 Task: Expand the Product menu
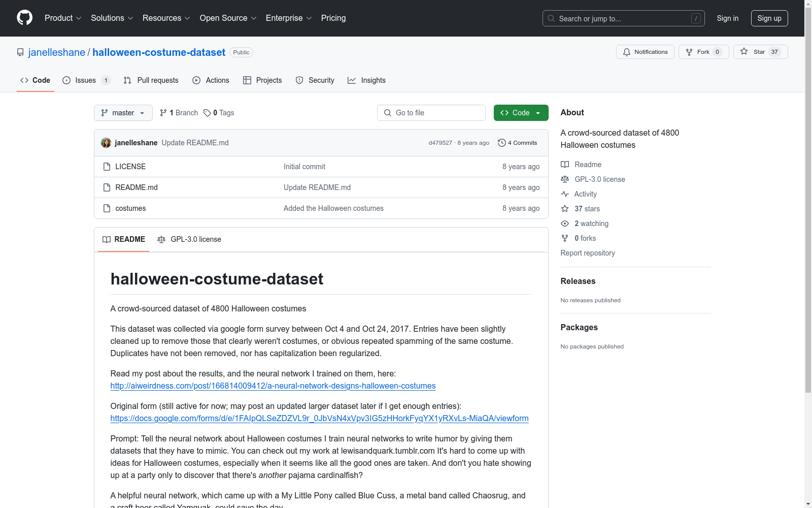pos(63,18)
